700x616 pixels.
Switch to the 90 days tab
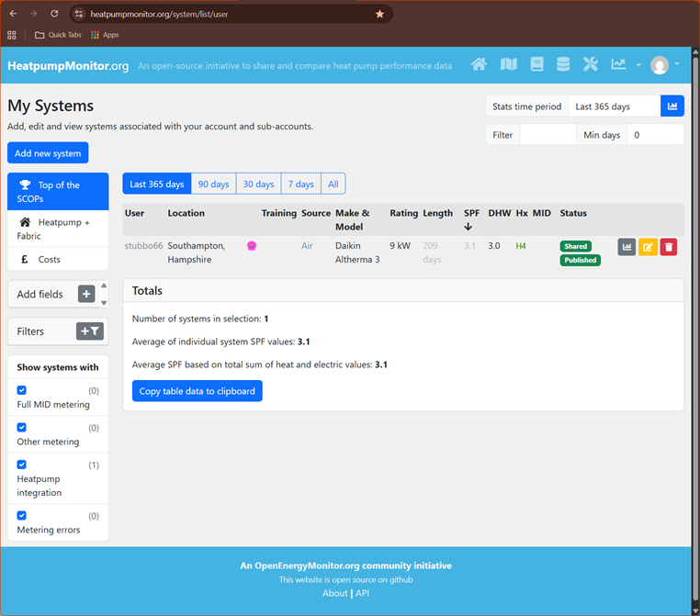[x=213, y=184]
